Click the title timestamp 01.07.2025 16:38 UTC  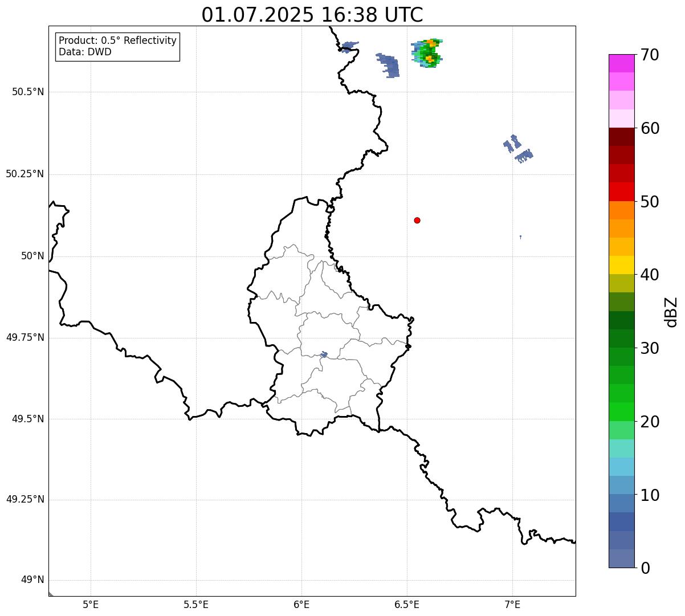pos(312,15)
